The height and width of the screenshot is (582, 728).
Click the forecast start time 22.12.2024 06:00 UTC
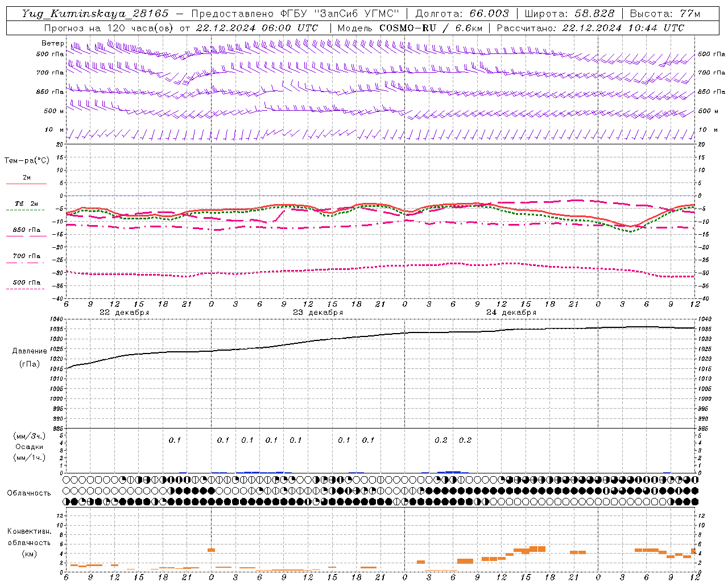point(257,28)
